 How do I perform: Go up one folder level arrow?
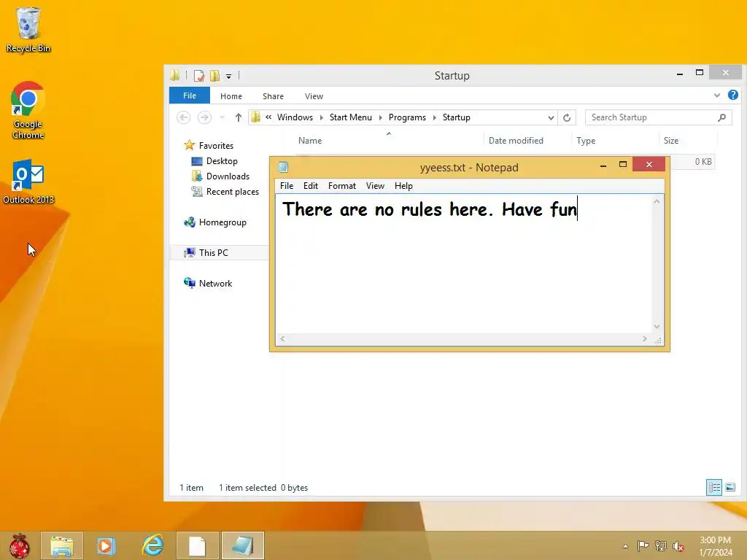(239, 117)
